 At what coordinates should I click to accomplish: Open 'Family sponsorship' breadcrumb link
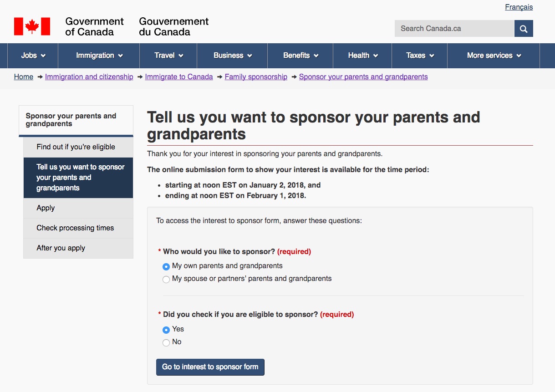coord(256,77)
